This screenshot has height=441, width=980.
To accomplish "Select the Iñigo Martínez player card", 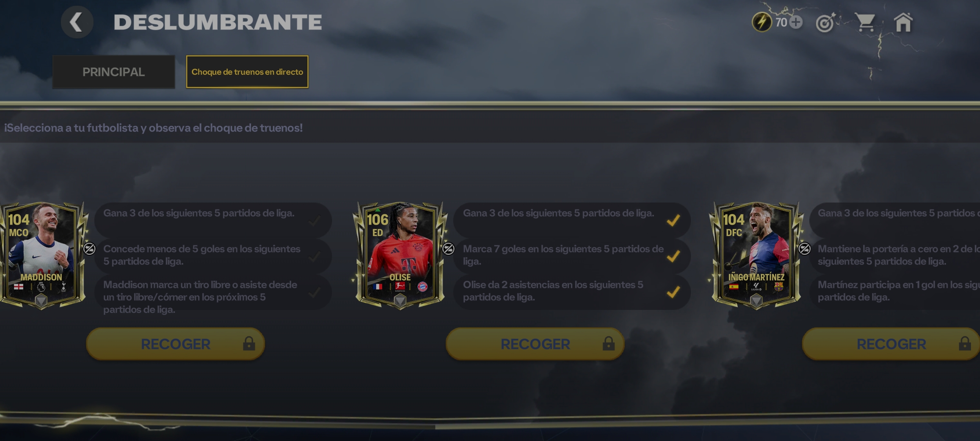I will pyautogui.click(x=756, y=255).
